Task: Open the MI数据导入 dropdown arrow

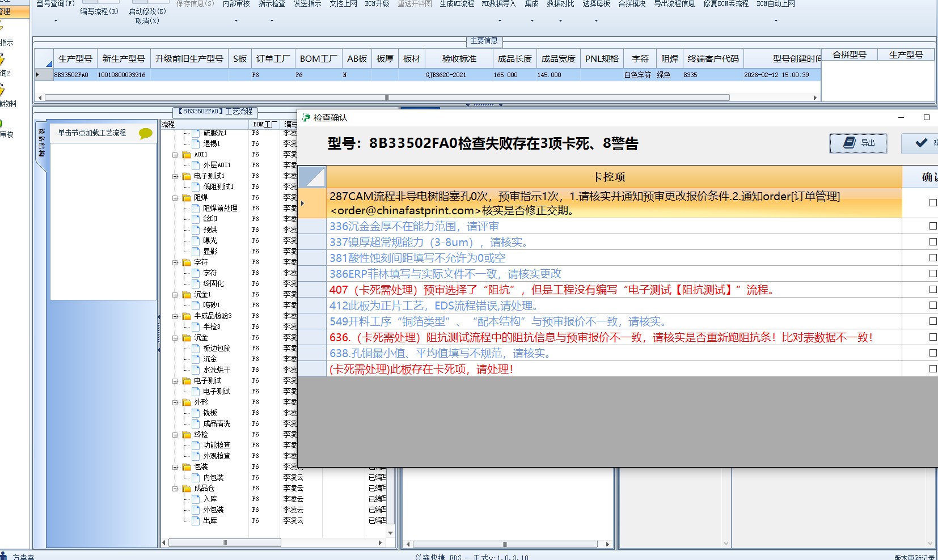Action: point(500,21)
